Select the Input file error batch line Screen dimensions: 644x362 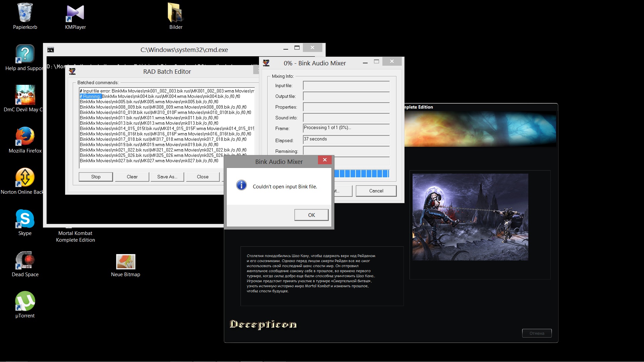(x=167, y=91)
